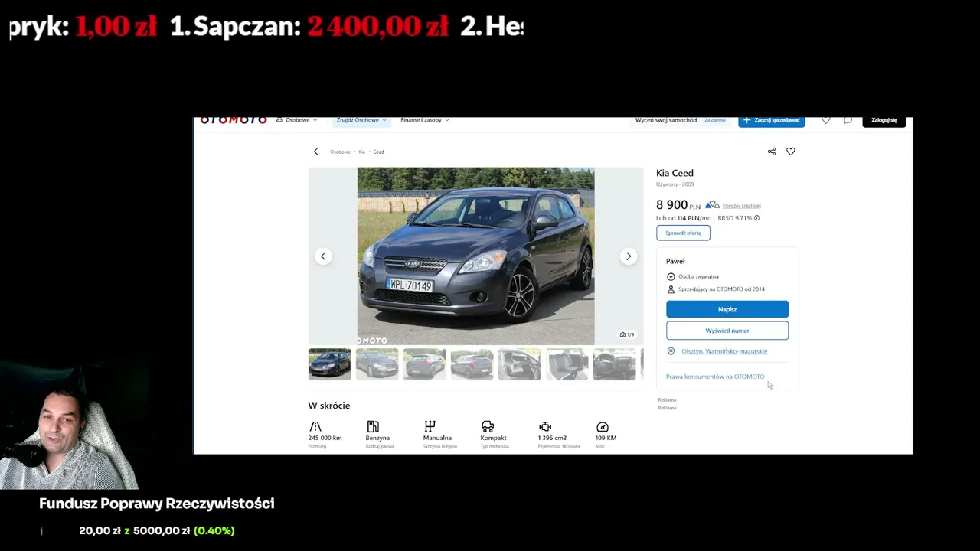Click the RRSO info circle icon
The image size is (980, 551).
pyautogui.click(x=756, y=218)
